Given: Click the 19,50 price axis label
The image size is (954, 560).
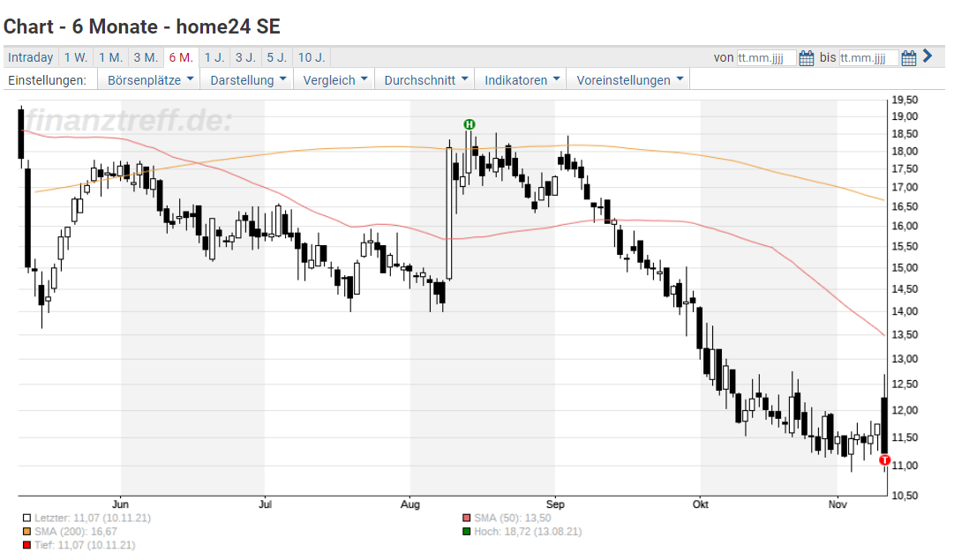Looking at the screenshot, I should (905, 100).
